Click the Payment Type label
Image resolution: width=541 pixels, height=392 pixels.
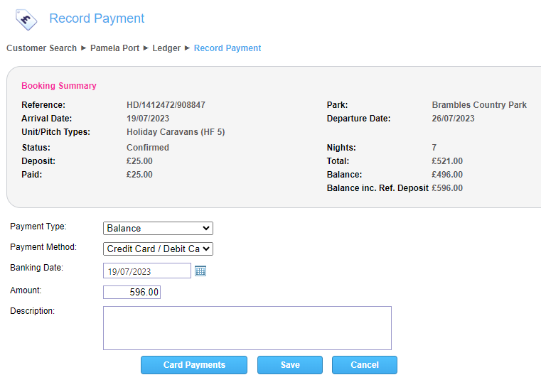click(x=38, y=227)
